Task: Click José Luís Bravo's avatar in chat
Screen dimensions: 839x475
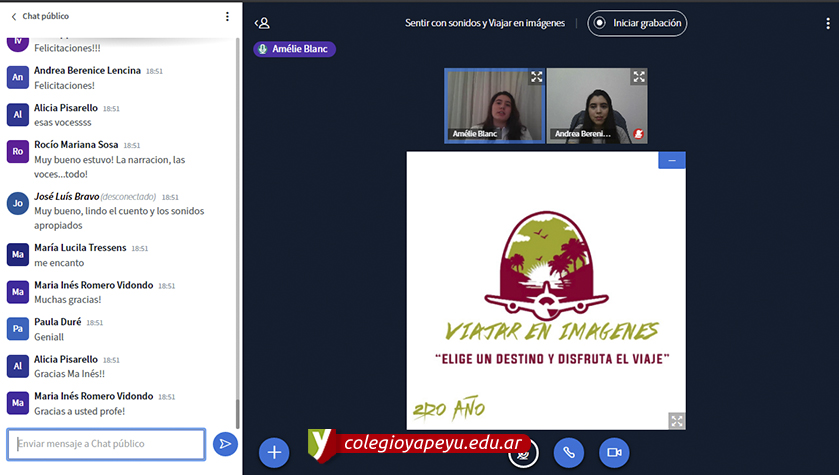Action: pos(18,204)
